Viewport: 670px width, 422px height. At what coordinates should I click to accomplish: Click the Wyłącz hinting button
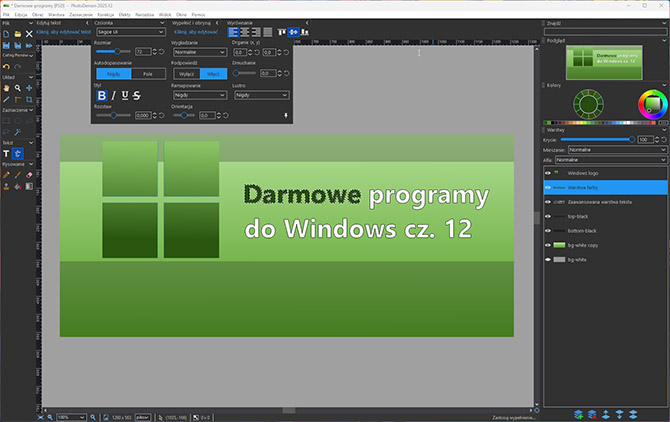pos(187,74)
